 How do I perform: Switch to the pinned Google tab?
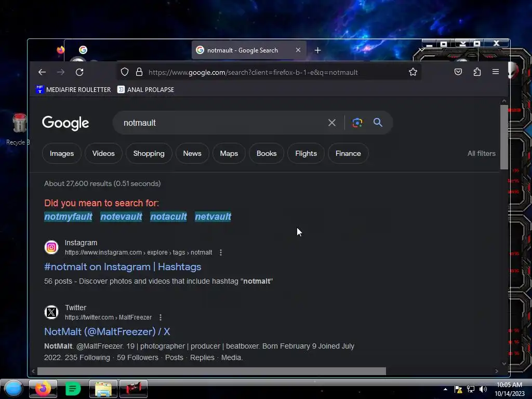pos(83,50)
